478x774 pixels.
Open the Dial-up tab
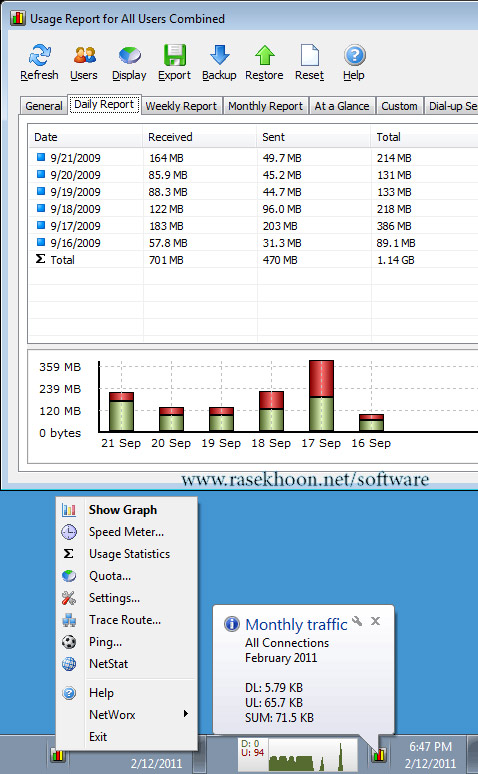tap(452, 106)
